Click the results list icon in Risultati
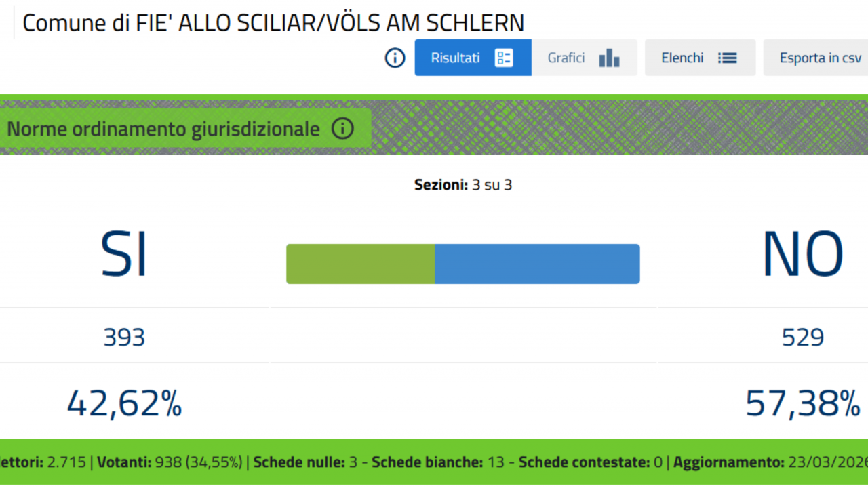The height and width of the screenshot is (488, 868). (x=504, y=58)
